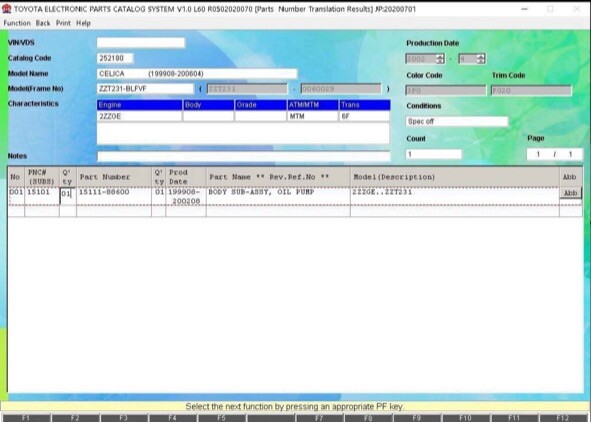This screenshot has width=591, height=422.
Task: Click the frame serial number field
Action: 341,89
